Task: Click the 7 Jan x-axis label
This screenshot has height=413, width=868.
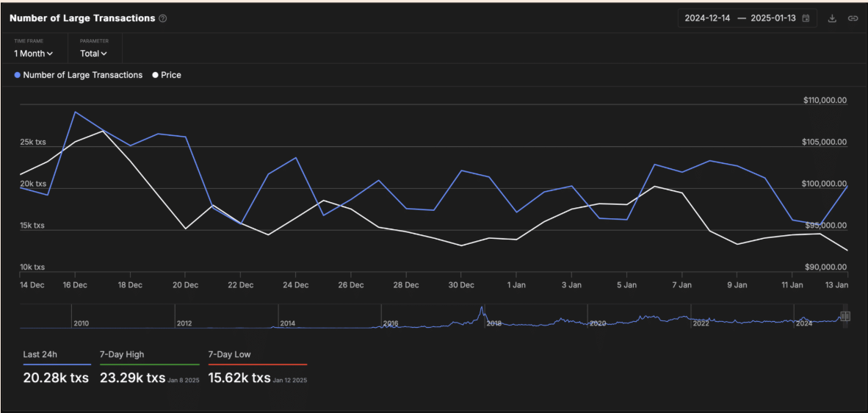Action: click(681, 285)
